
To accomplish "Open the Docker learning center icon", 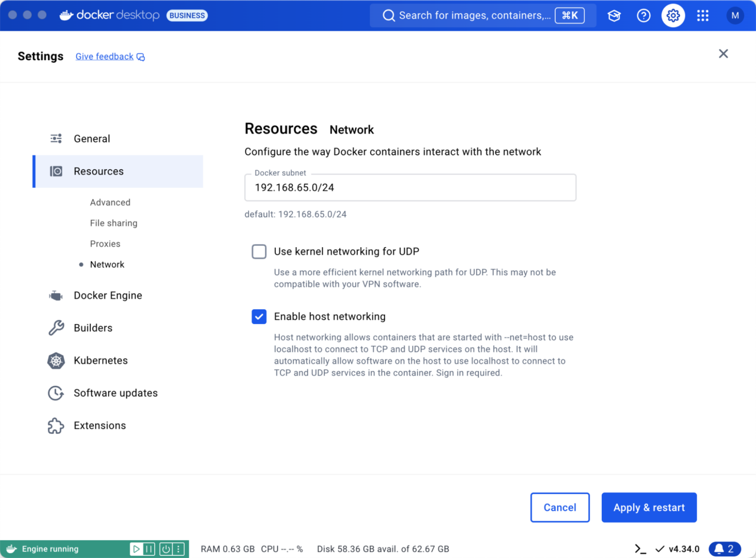I will [614, 15].
